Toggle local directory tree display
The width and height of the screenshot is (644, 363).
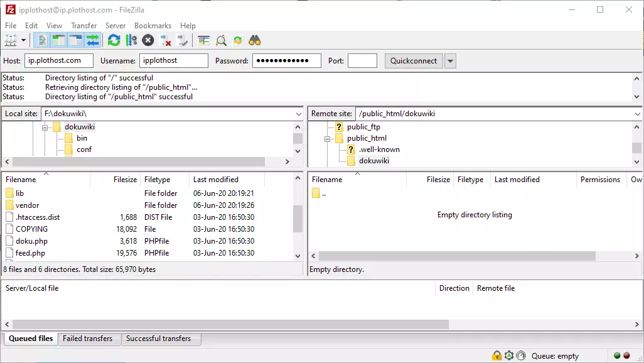[59, 40]
